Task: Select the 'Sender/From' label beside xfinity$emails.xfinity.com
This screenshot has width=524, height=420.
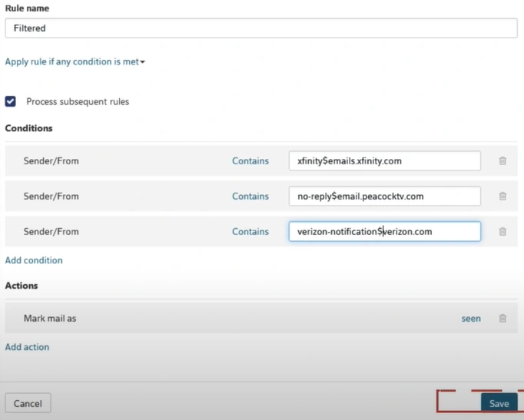Action: [x=51, y=161]
